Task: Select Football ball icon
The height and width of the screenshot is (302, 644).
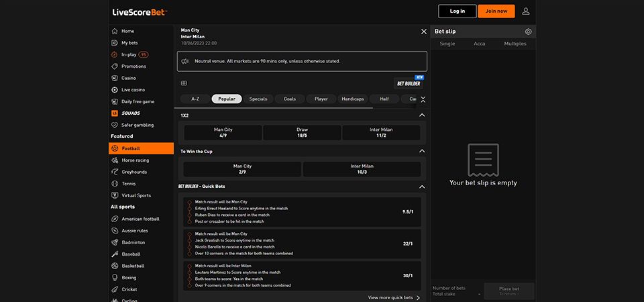Action: (x=115, y=148)
